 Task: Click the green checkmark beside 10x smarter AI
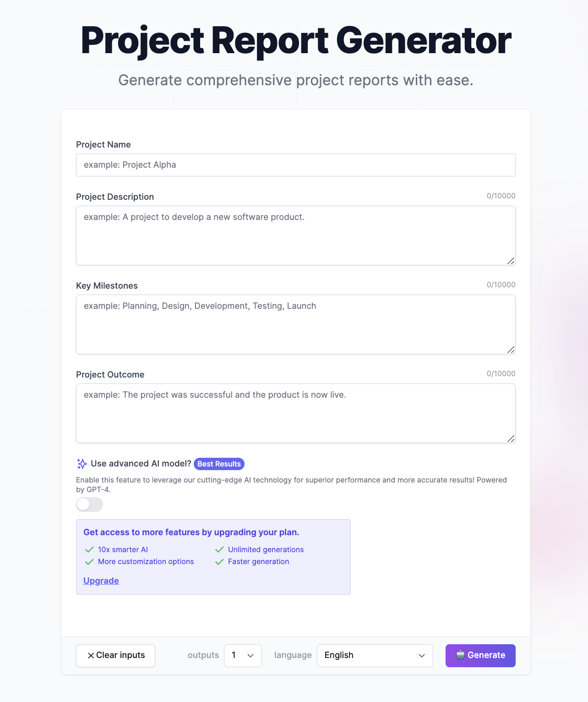[x=88, y=549]
